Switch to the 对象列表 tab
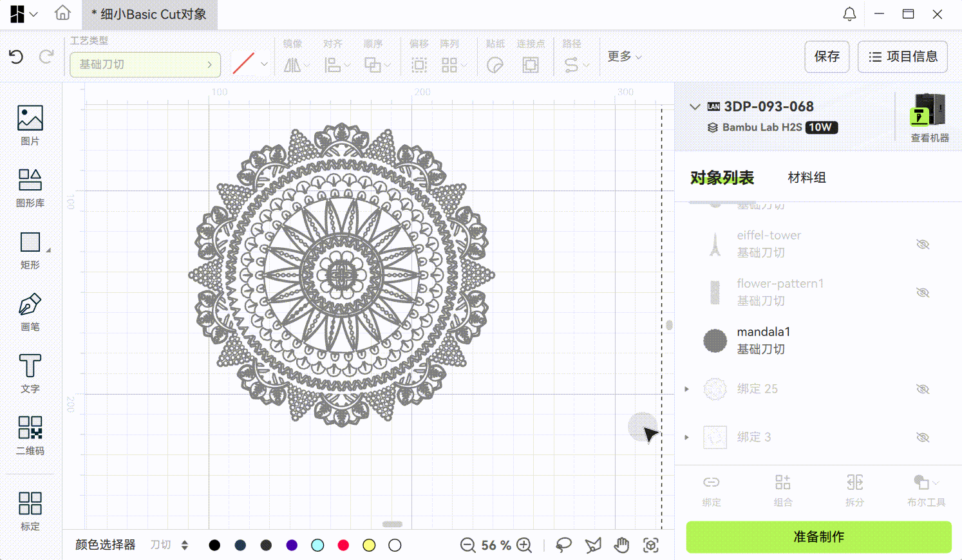962x560 pixels. click(722, 178)
